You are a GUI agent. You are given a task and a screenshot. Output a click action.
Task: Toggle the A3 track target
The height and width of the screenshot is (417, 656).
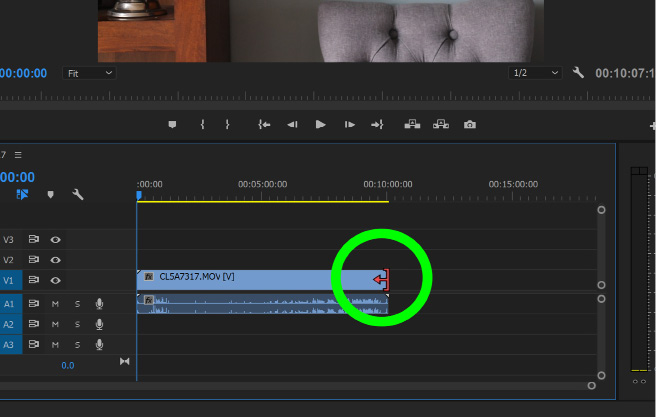(x=10, y=345)
